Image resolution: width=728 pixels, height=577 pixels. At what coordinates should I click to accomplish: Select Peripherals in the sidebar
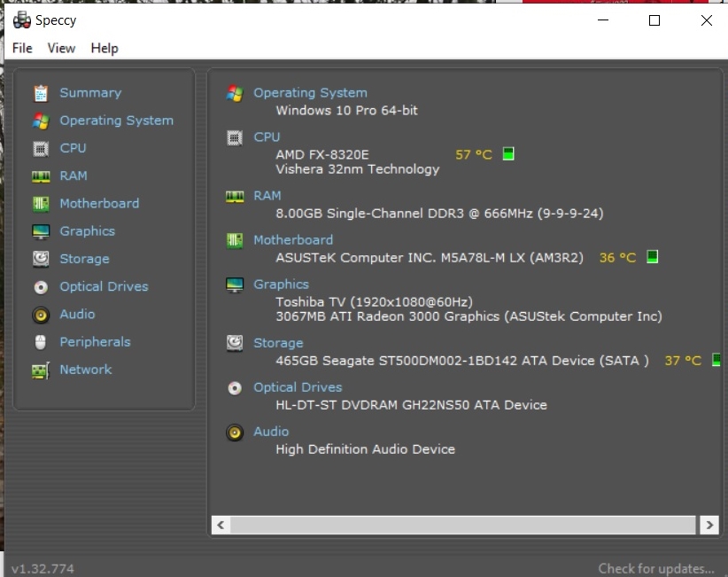click(95, 342)
